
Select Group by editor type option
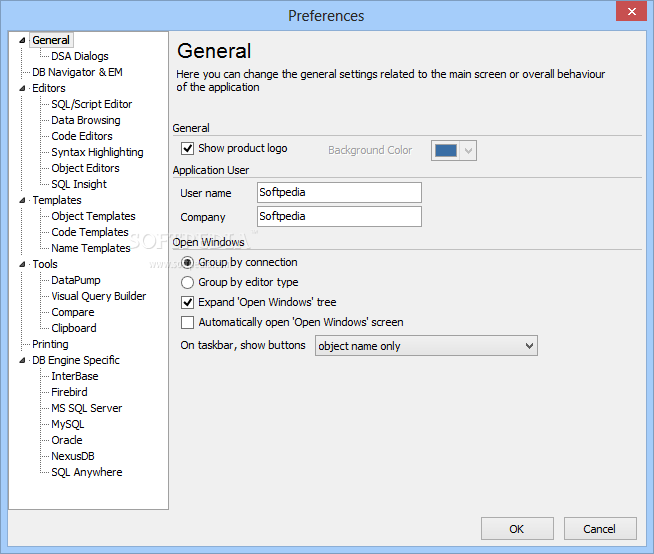pos(188,283)
